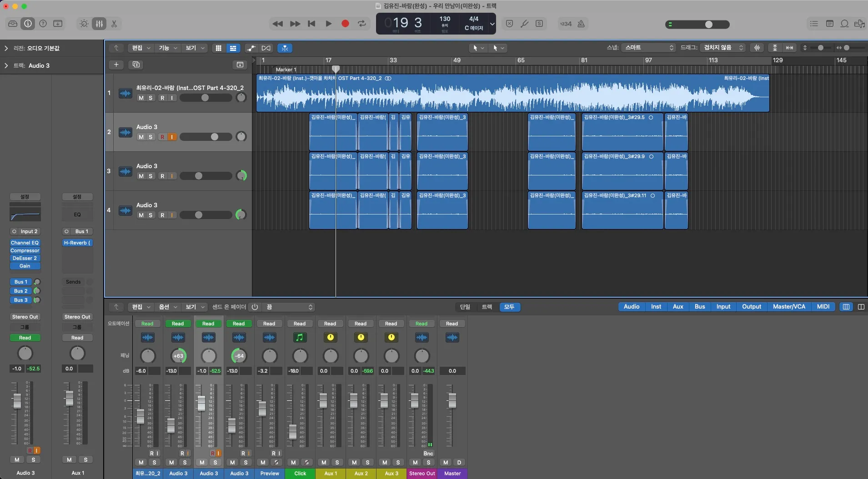The width and height of the screenshot is (868, 479).
Task: Filter mixer by Aux channel strips
Action: (x=678, y=307)
